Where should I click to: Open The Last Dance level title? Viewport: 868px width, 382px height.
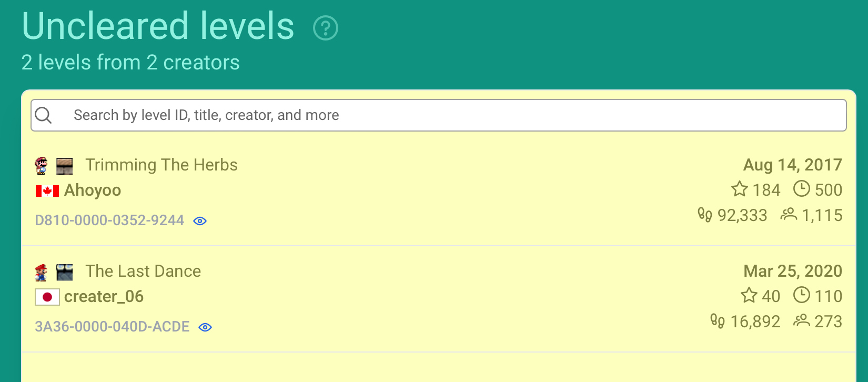click(x=143, y=272)
